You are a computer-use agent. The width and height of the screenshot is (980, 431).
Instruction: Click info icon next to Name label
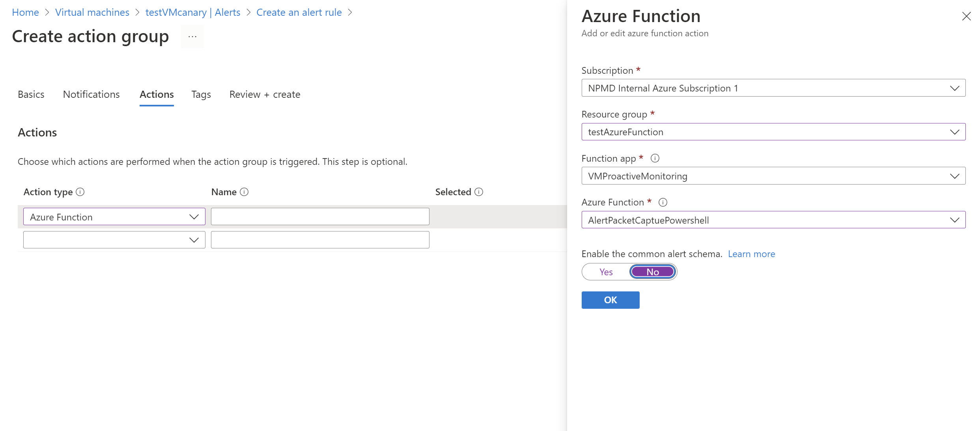point(245,192)
